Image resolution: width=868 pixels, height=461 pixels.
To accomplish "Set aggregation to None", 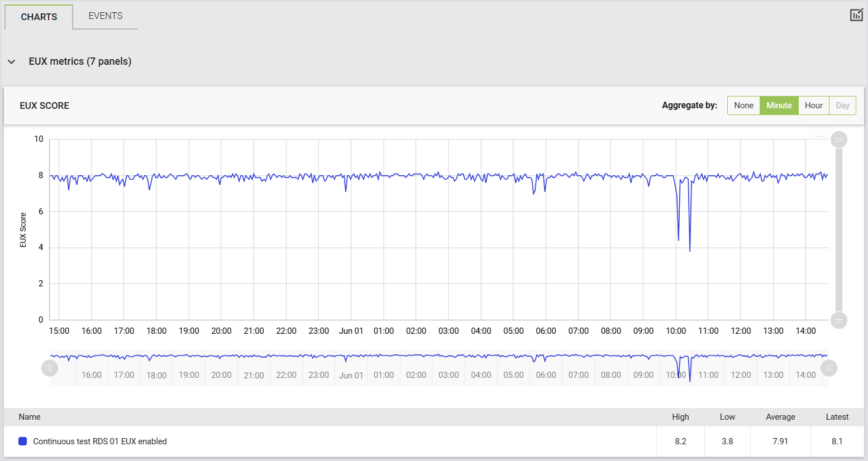I will (x=743, y=105).
